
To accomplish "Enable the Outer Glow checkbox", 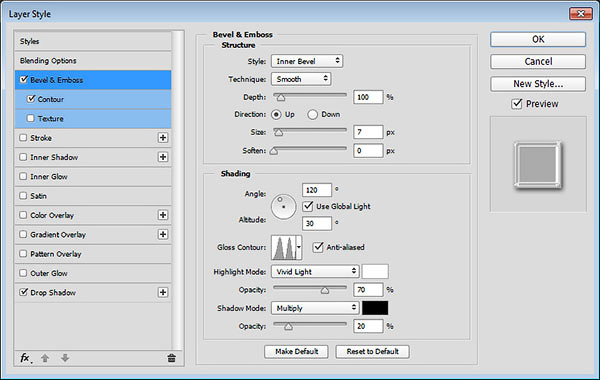I will tap(23, 273).
